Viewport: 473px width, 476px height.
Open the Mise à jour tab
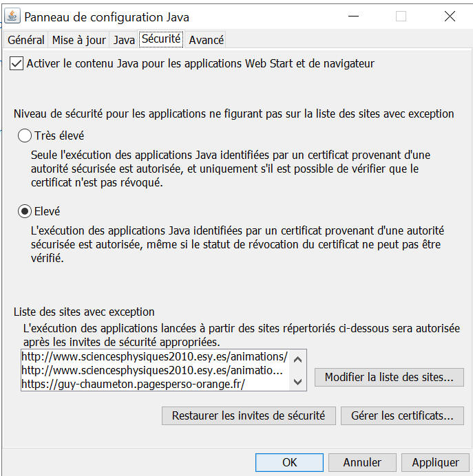(78, 40)
